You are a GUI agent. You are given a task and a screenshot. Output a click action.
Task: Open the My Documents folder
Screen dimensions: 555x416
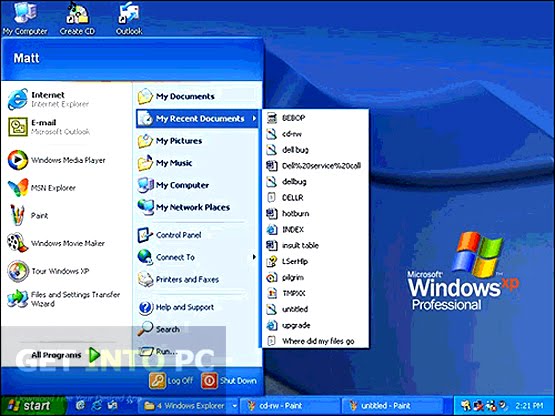[x=176, y=96]
